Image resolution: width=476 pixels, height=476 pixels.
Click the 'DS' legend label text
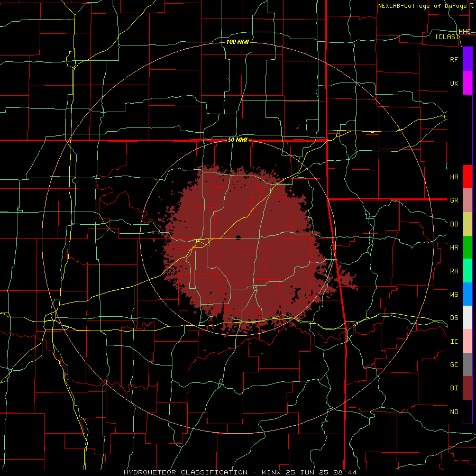point(454,318)
